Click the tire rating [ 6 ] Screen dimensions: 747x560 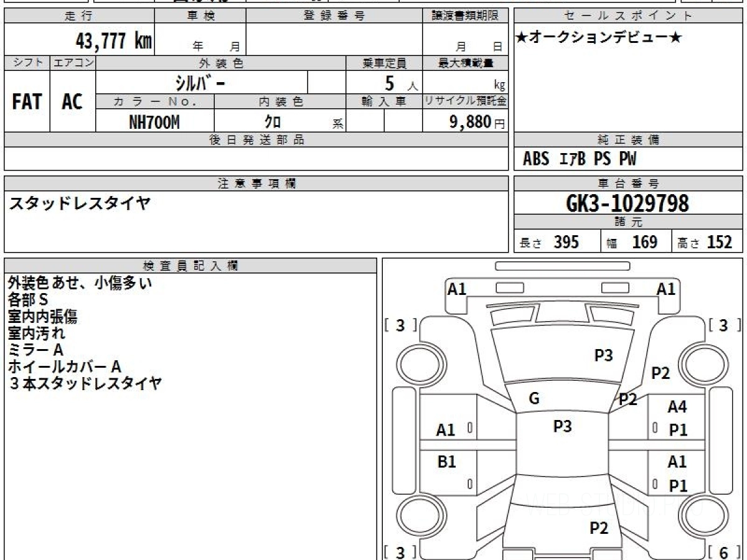tap(723, 552)
